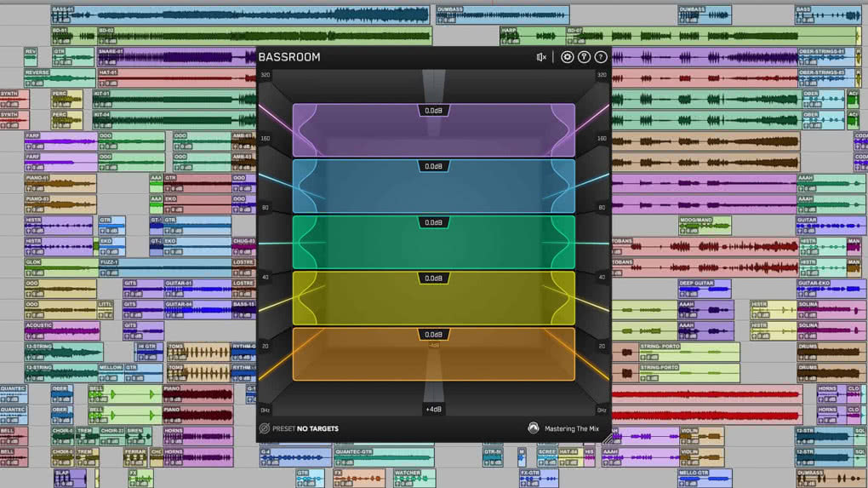This screenshot has height=488, width=868.
Task: Select the KIT-04 audio clip
Action: 174,120
